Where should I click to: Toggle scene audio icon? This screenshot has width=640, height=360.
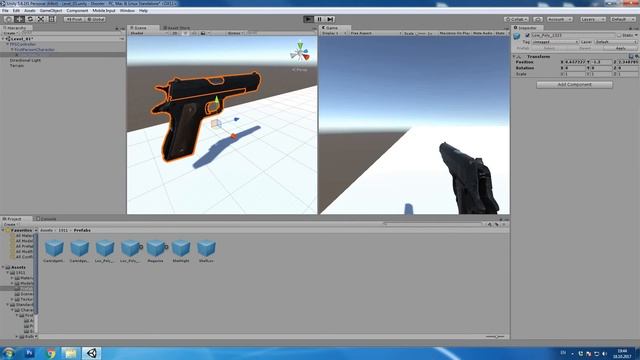194,33
